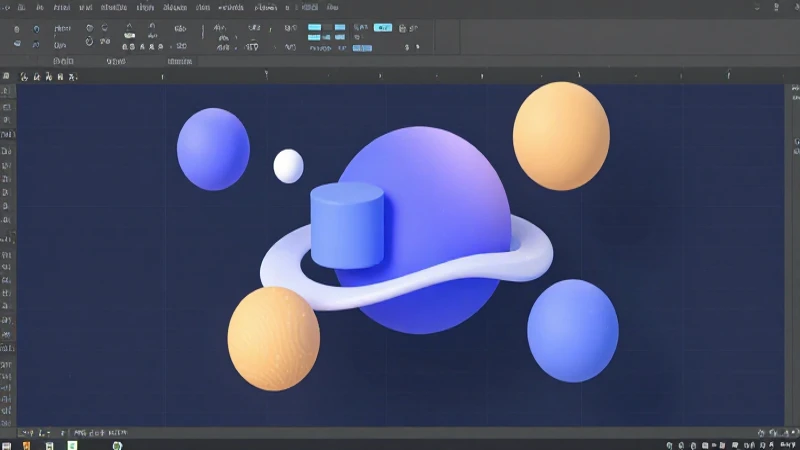Select the orange sphere at the lower left

[274, 339]
